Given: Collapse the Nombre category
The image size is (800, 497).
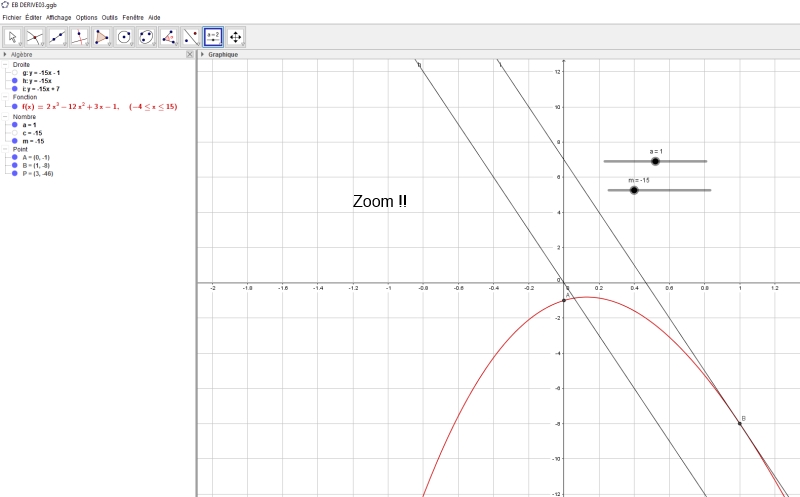Looking at the screenshot, I should [x=5, y=117].
